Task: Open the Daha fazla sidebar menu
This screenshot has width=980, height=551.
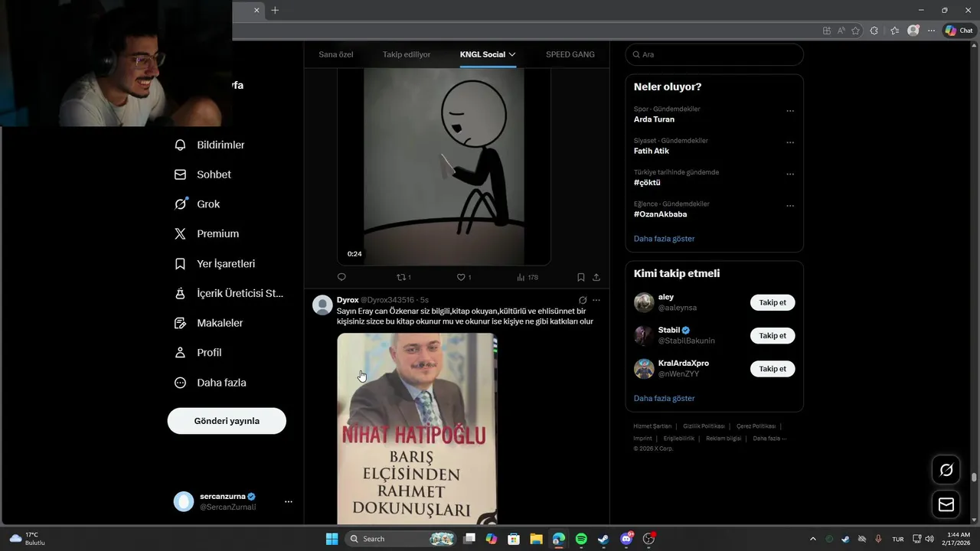Action: 210,383
